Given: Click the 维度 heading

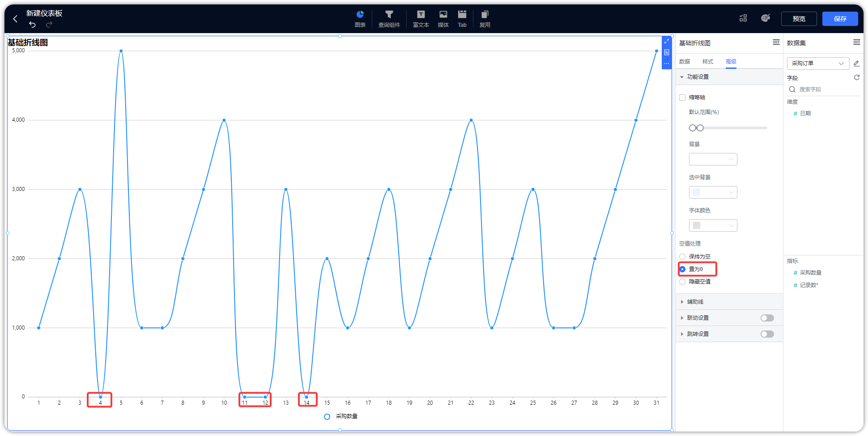Looking at the screenshot, I should tap(792, 102).
